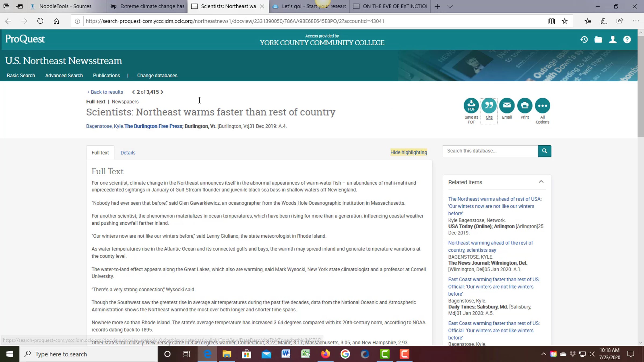
Task: Go to next result arrow
Action: pos(162,92)
